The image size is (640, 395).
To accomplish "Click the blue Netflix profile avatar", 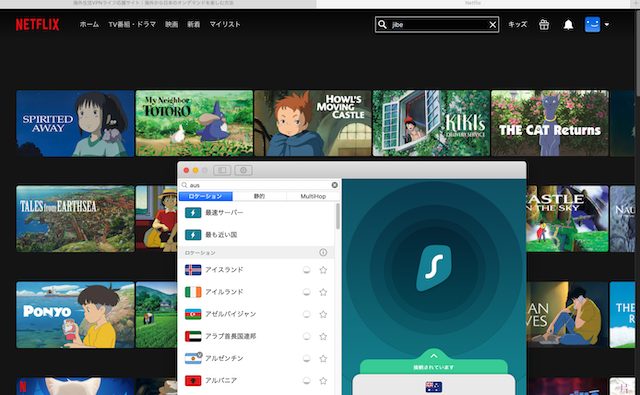I will click(593, 24).
